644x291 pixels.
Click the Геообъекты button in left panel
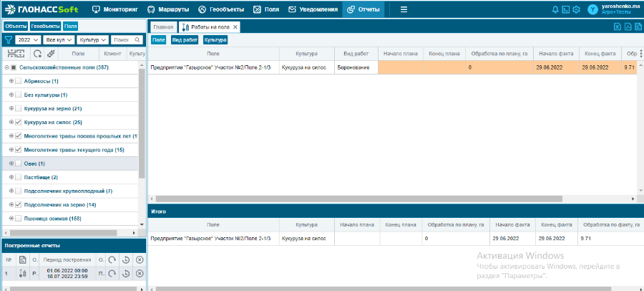(46, 26)
